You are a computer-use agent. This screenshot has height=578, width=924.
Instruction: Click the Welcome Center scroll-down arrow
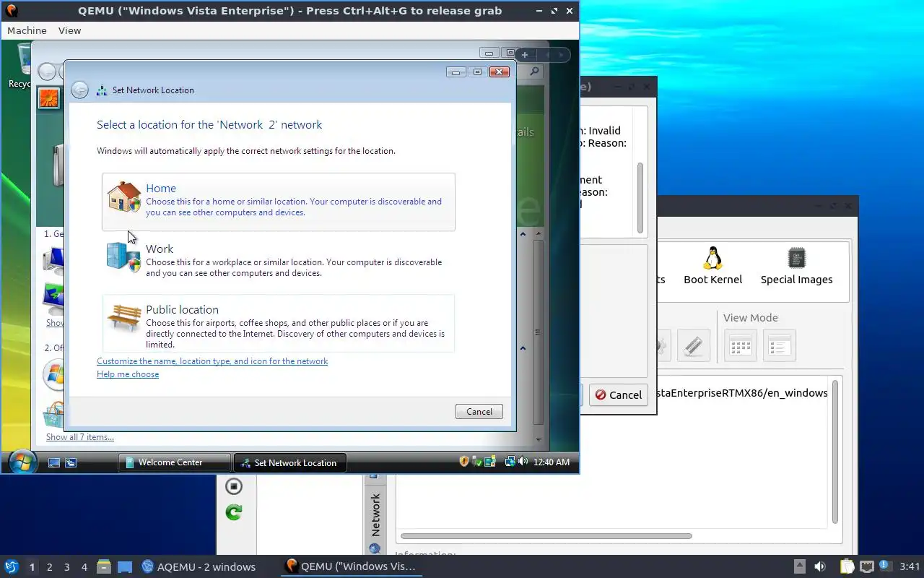click(538, 439)
